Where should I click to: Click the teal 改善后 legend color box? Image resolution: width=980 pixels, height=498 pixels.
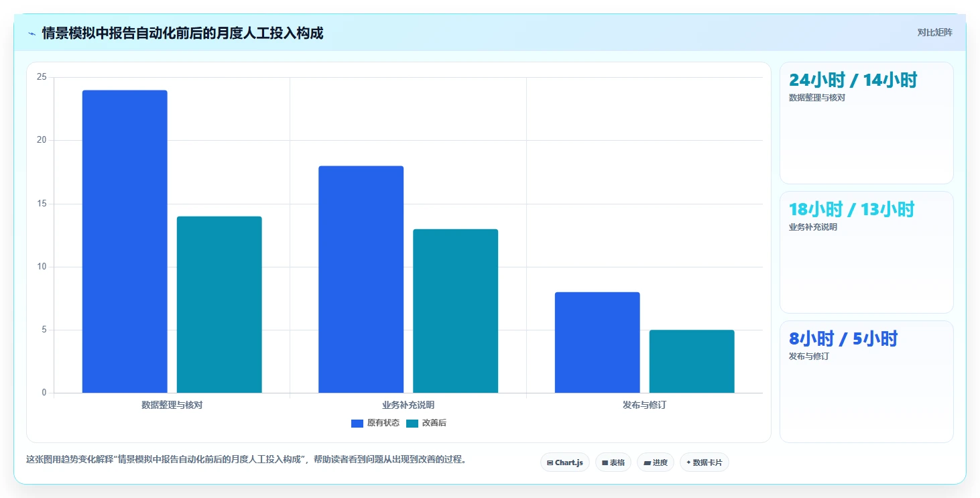click(x=412, y=423)
